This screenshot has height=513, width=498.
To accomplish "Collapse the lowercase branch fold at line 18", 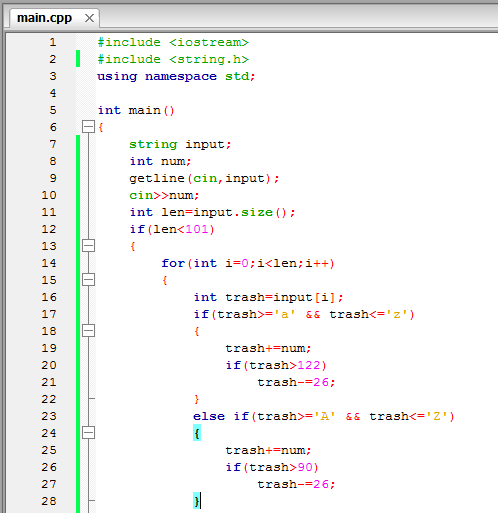I will pyautogui.click(x=88, y=331).
